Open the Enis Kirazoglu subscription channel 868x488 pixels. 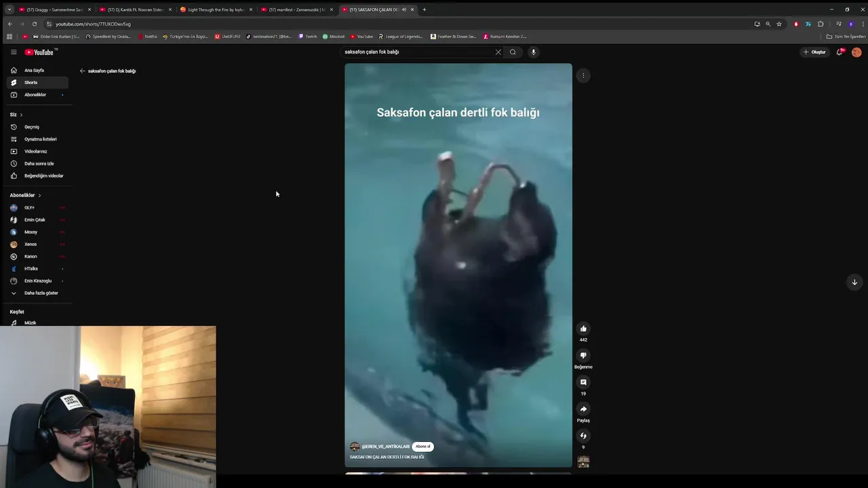click(x=37, y=281)
